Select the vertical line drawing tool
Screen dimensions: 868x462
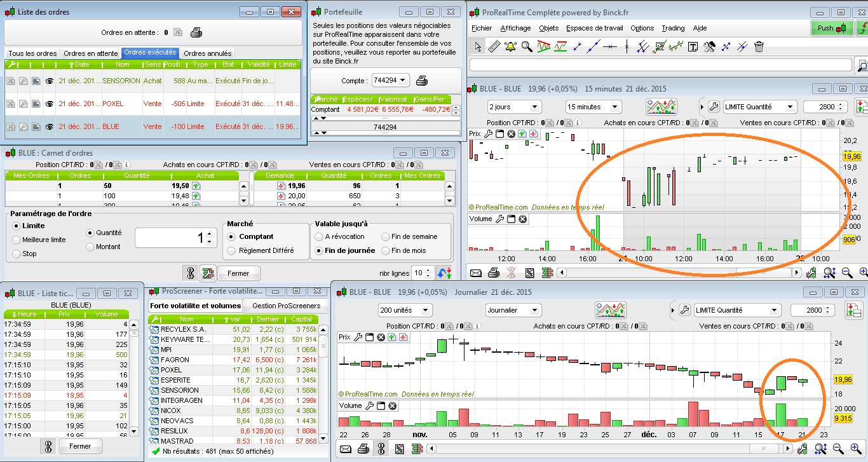point(627,46)
